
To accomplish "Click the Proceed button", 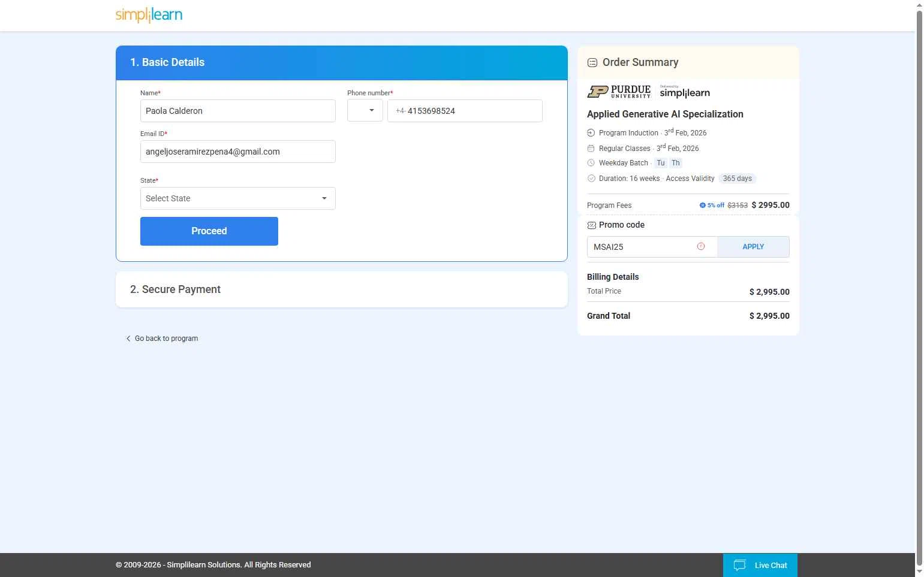I will tap(209, 231).
